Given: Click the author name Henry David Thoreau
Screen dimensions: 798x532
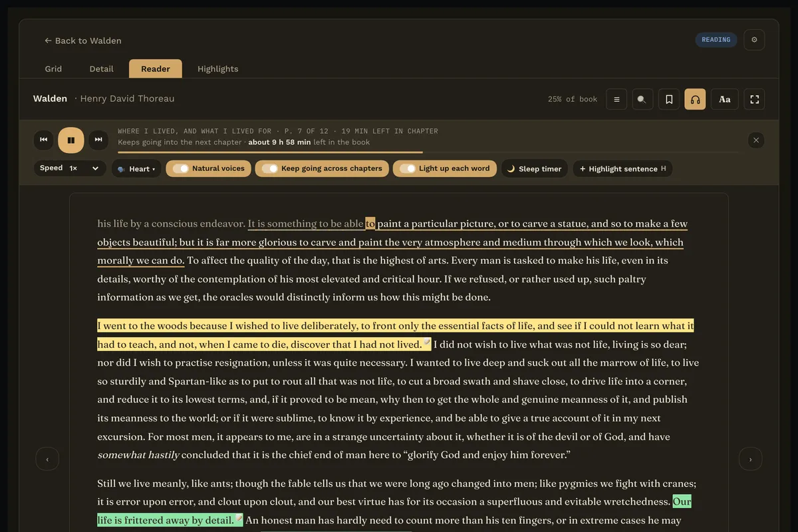Looking at the screenshot, I should (127, 98).
